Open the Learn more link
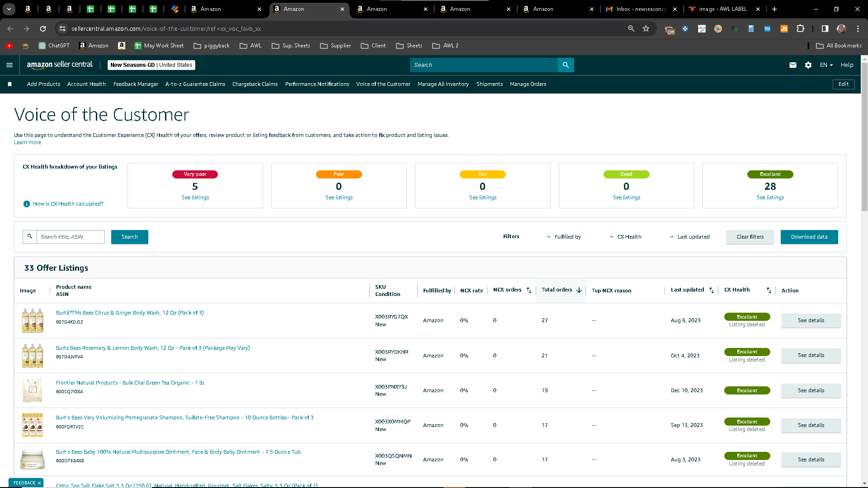Image resolution: width=868 pixels, height=488 pixels. [28, 142]
